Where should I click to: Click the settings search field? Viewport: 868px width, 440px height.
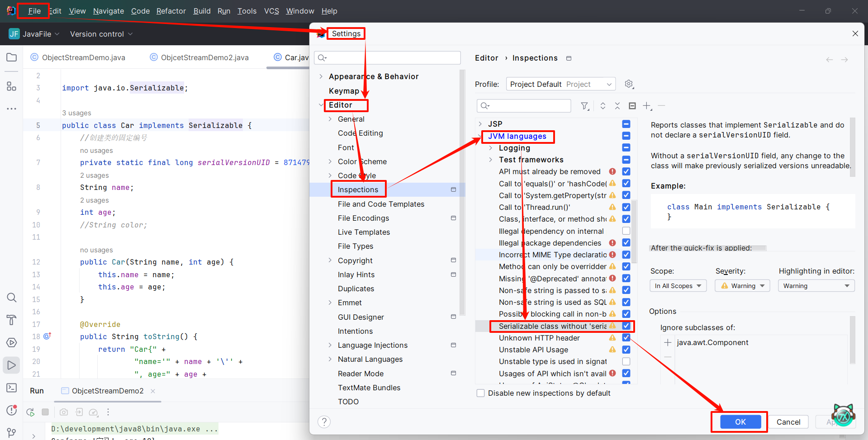(387, 57)
